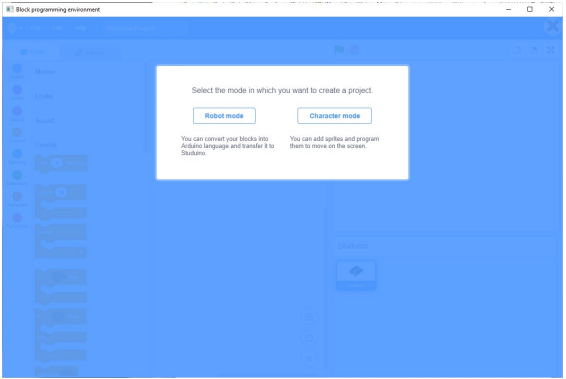Click the Studuino Project name field
566x379 pixels.
144,28
